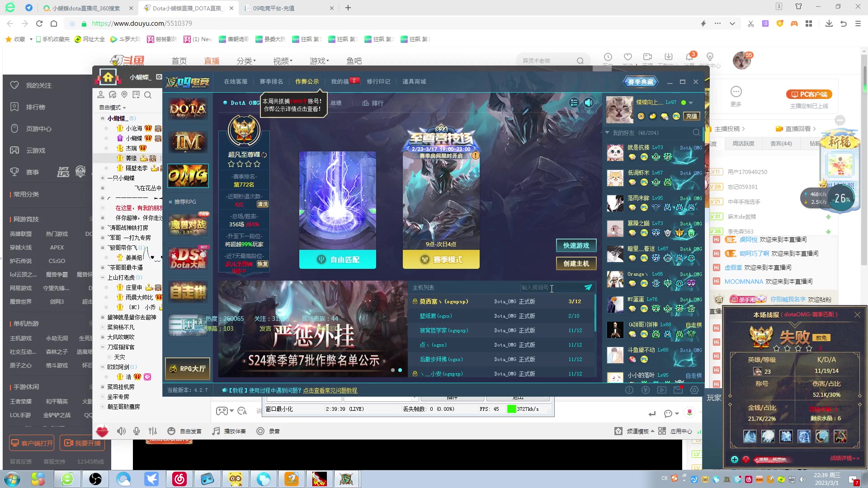Open the DS Dota大随 game tile
The width and height of the screenshot is (868, 488).
pos(188,258)
